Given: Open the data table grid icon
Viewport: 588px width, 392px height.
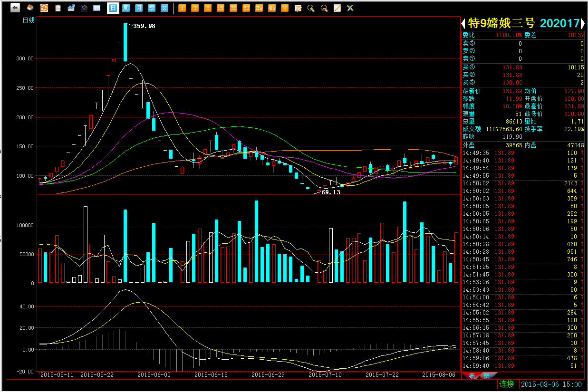Looking at the screenshot, I should 97,8.
